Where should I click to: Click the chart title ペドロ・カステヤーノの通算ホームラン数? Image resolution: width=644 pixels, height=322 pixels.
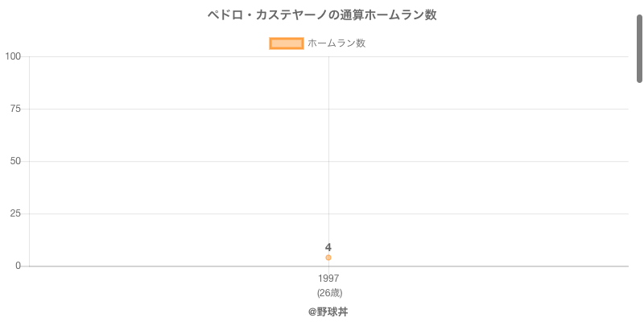(x=322, y=15)
